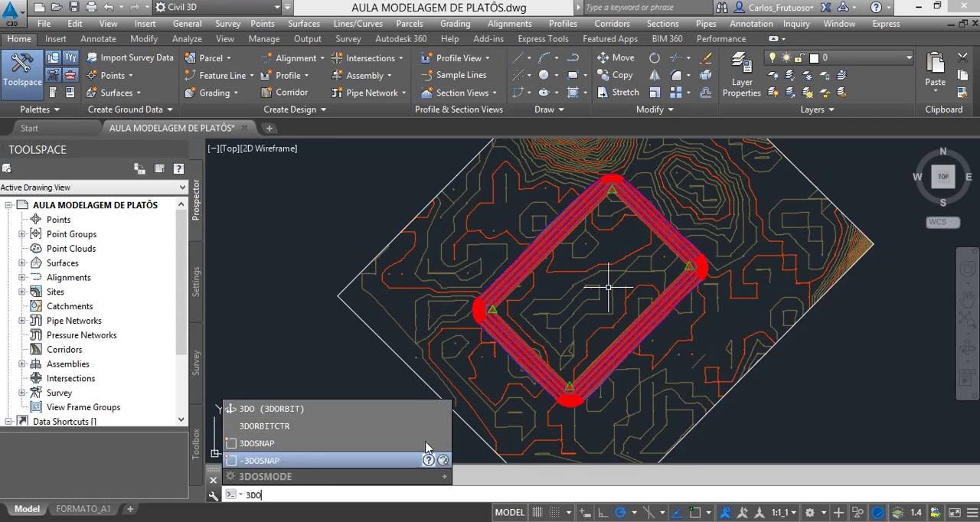Open the Annotate ribbon tab
Viewport: 980px width, 522px height.
98,38
